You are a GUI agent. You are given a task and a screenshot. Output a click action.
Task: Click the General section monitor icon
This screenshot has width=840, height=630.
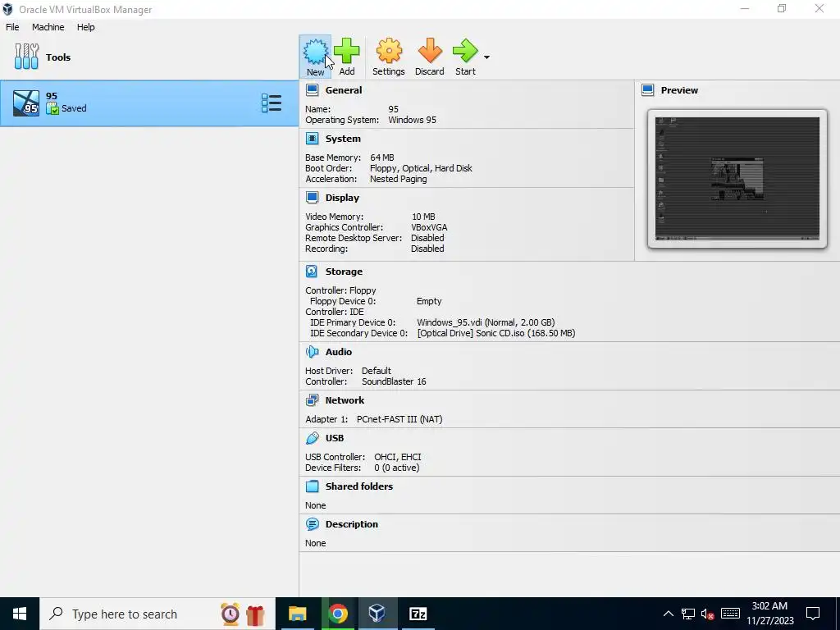312,90
